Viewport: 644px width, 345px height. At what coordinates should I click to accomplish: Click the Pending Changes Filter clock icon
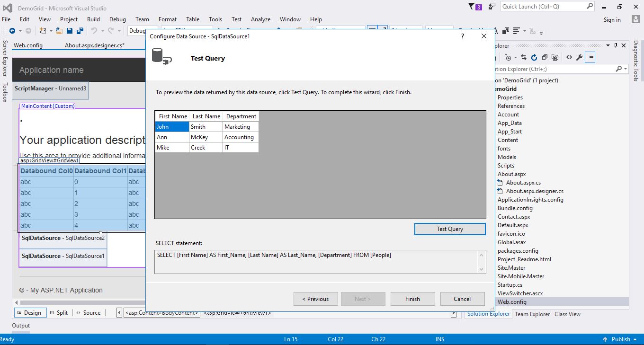508,57
